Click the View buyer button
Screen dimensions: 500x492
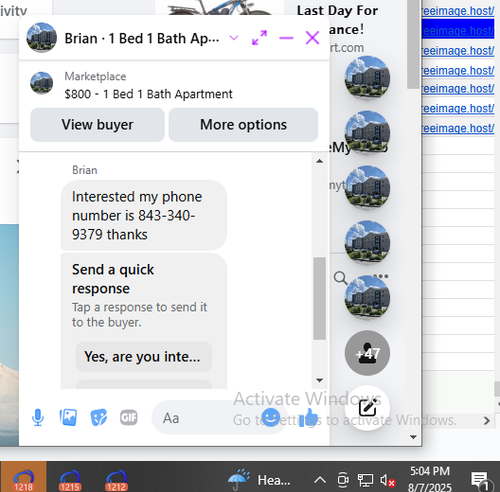point(97,125)
